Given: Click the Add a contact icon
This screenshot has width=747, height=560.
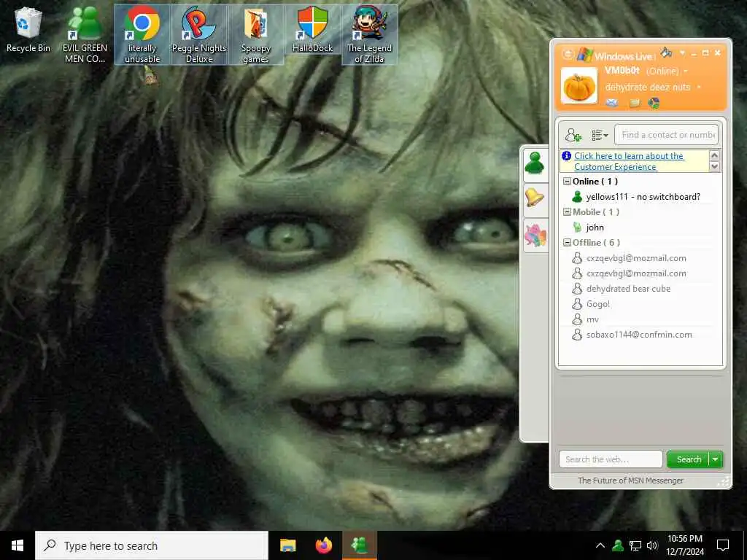Looking at the screenshot, I should pos(573,135).
